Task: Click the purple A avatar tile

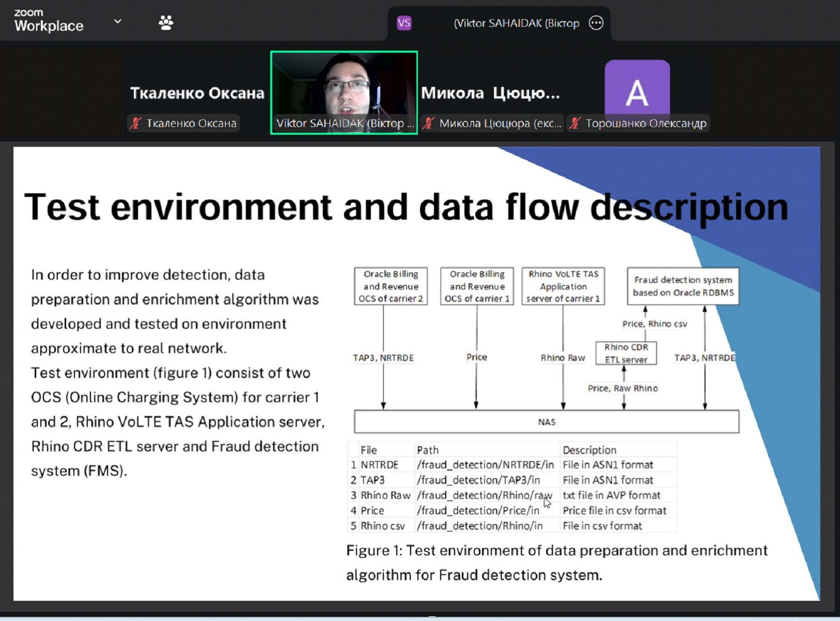Action: tap(637, 87)
